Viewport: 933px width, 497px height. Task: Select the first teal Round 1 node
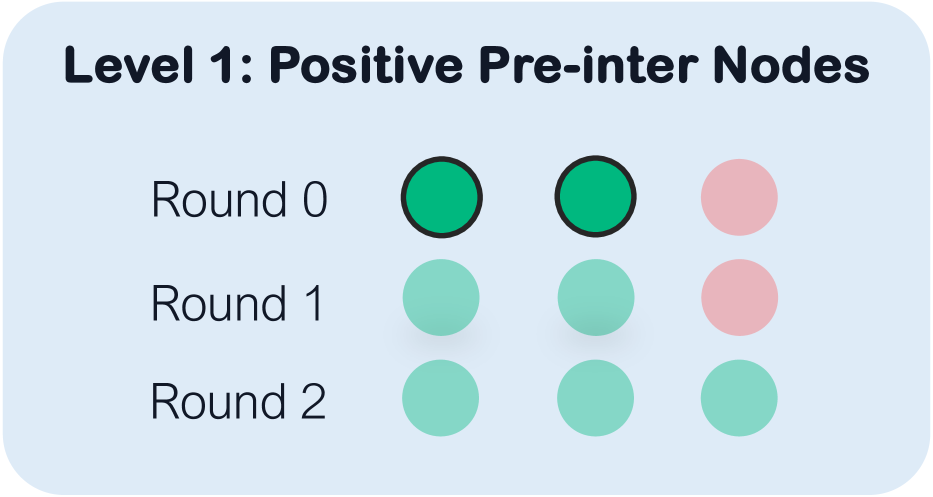point(441,298)
